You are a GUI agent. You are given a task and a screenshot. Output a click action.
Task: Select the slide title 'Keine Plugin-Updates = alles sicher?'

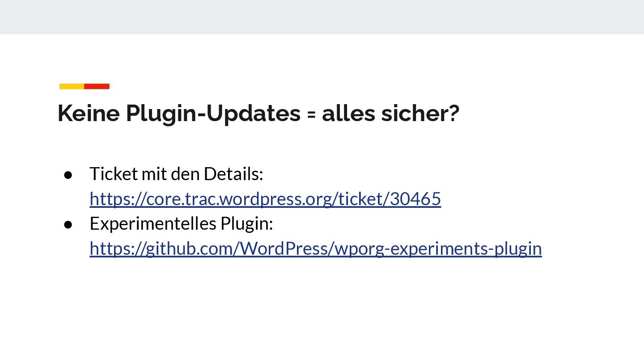click(258, 113)
